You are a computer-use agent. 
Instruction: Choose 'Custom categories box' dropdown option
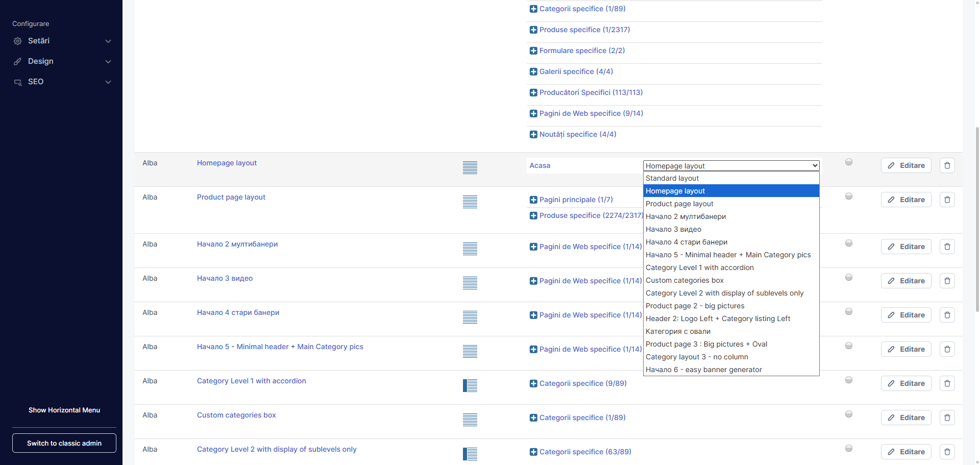point(684,280)
